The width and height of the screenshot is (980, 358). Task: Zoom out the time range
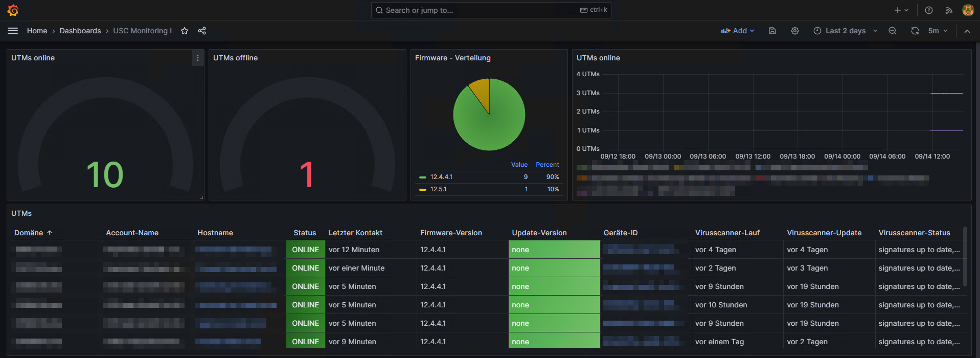pyautogui.click(x=893, y=31)
